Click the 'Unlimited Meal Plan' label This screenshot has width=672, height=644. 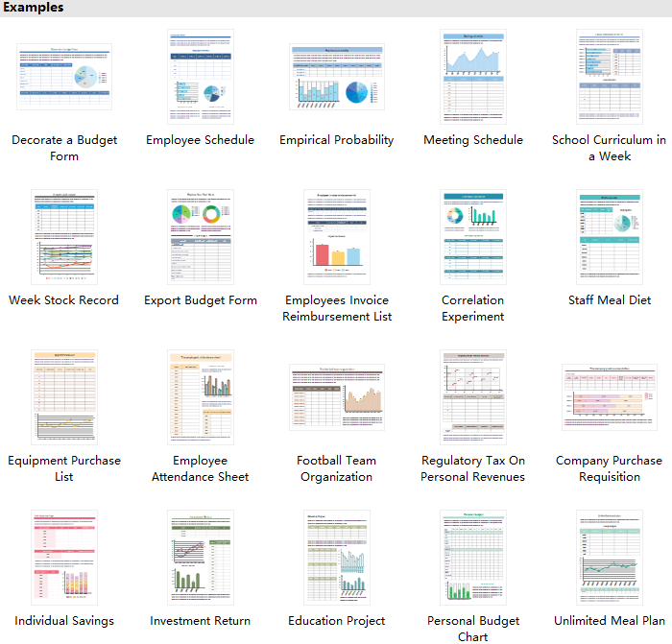pos(610,621)
